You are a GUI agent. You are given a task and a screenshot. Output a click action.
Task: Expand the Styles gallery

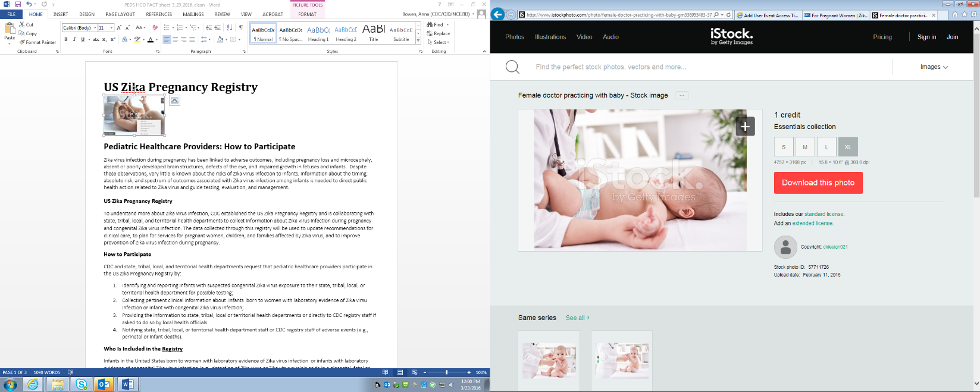click(x=418, y=40)
